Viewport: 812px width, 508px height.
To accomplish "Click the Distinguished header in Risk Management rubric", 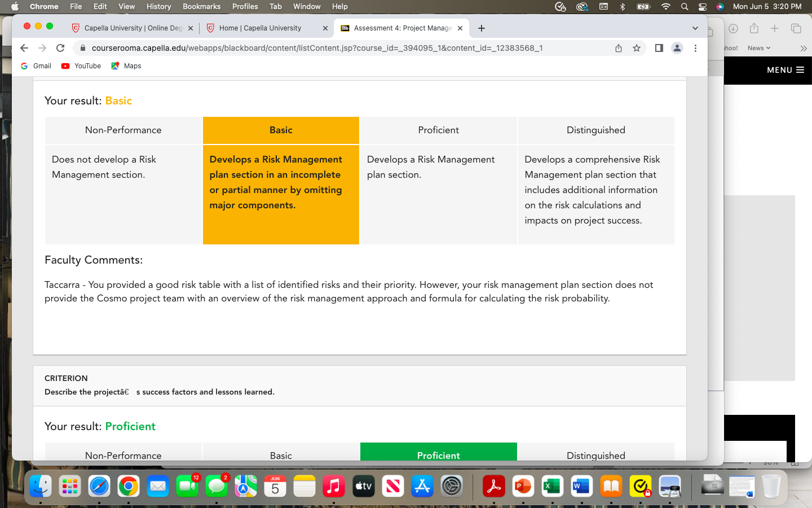I will click(596, 130).
